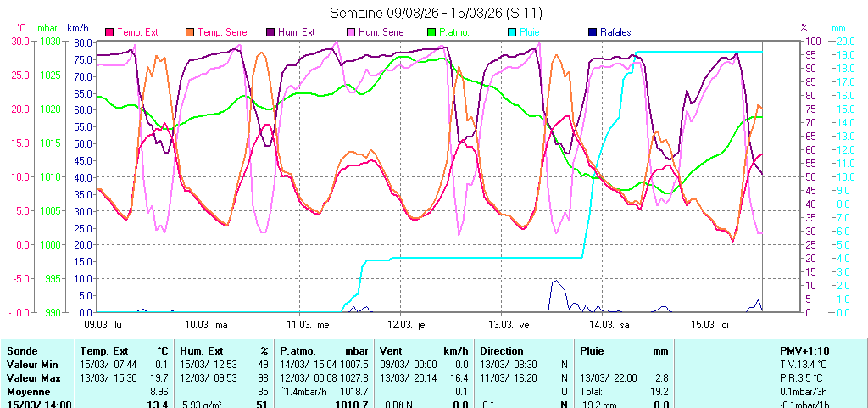
Task: Click the orange Temp. Serre legend swatch
Action: click(190, 33)
